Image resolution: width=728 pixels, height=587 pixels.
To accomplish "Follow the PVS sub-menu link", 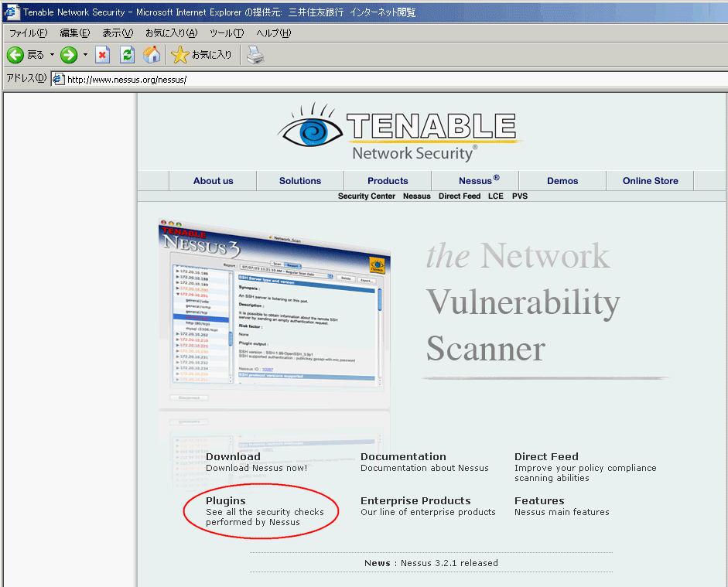I will point(520,196).
